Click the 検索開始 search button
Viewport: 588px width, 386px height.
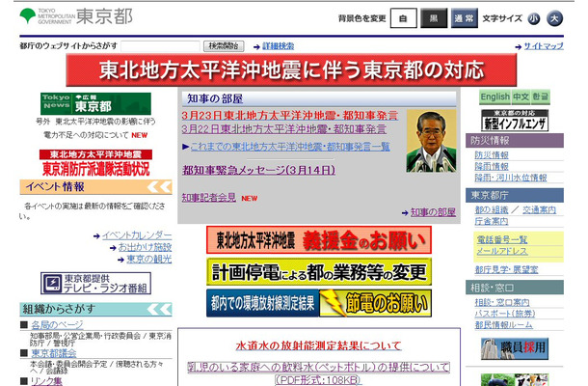(x=224, y=45)
